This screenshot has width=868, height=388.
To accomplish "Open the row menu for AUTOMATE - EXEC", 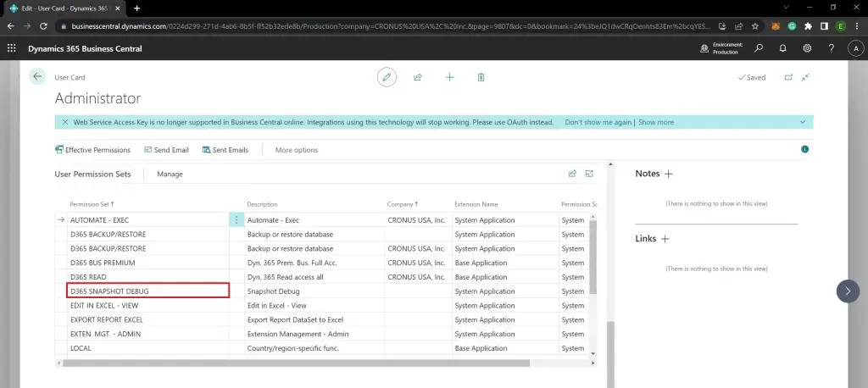I will [x=236, y=220].
